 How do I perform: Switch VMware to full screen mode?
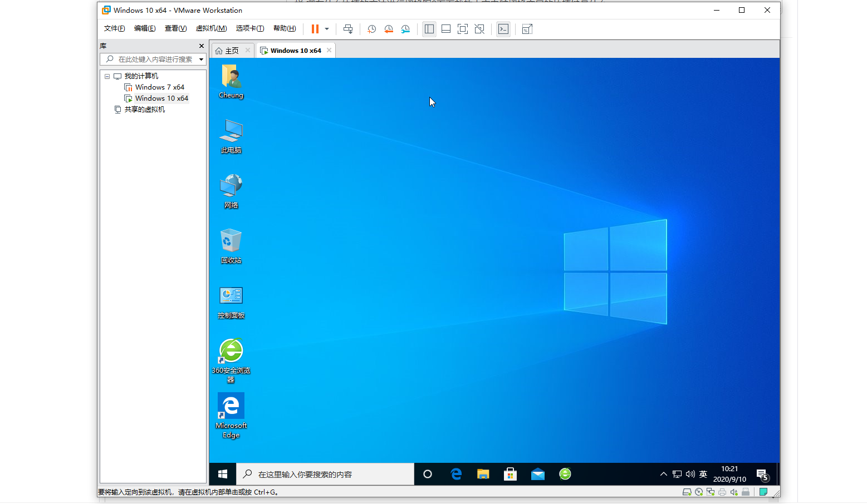pyautogui.click(x=463, y=29)
